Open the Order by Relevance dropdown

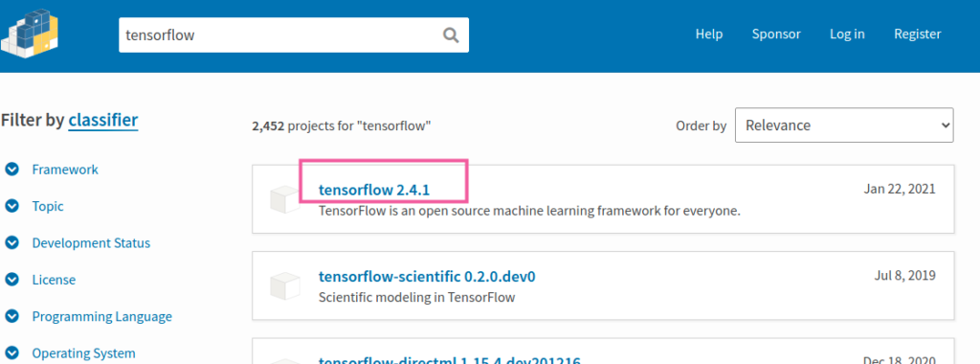coord(844,125)
